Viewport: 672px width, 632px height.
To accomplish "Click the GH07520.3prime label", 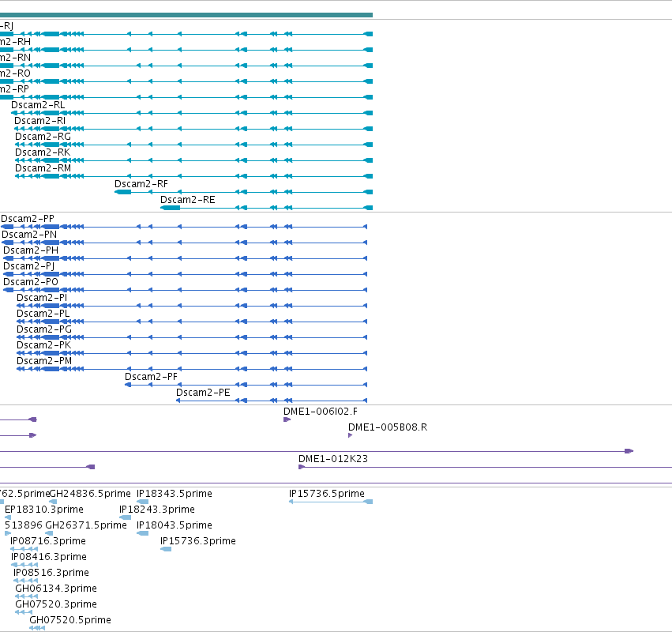I will tap(56, 605).
